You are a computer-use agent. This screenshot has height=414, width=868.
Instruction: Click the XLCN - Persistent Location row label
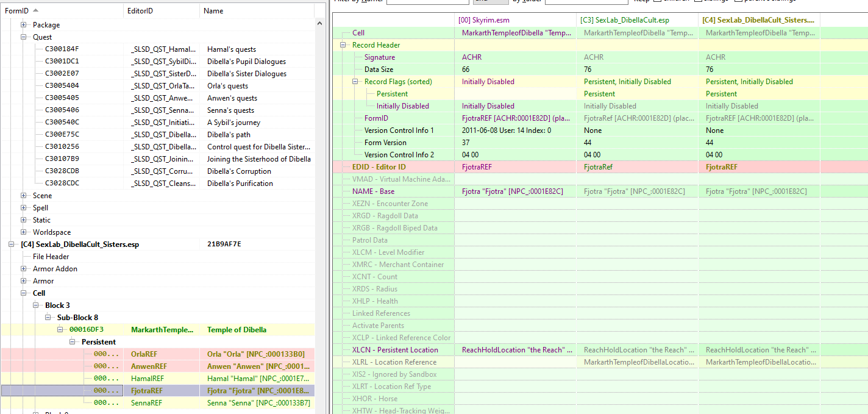point(395,350)
